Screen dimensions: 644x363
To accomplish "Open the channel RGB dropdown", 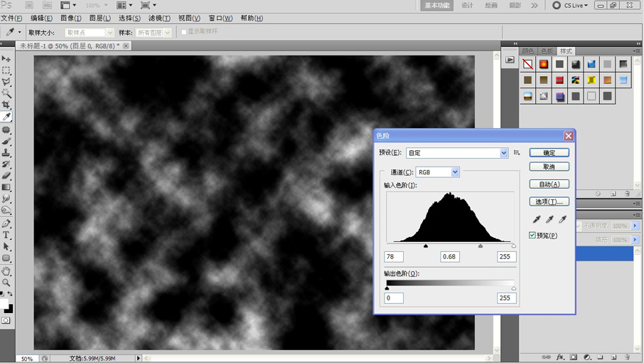I will [x=455, y=172].
